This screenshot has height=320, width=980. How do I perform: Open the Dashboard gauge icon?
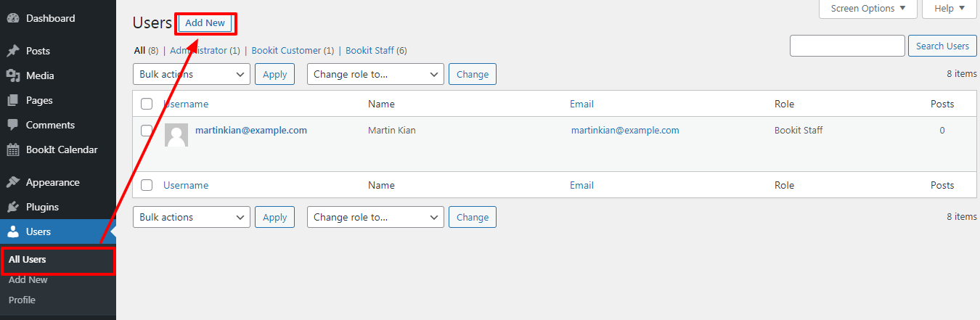click(13, 18)
